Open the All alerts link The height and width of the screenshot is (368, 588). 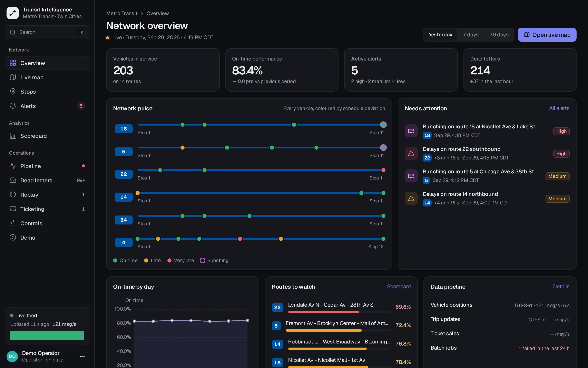559,108
